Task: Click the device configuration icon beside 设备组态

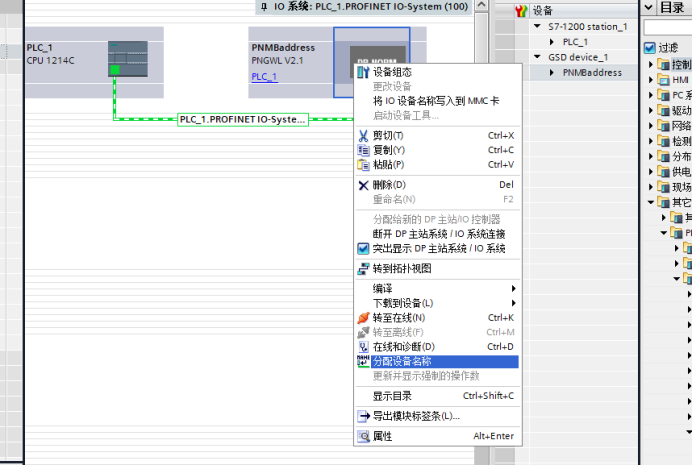Action: coord(363,72)
